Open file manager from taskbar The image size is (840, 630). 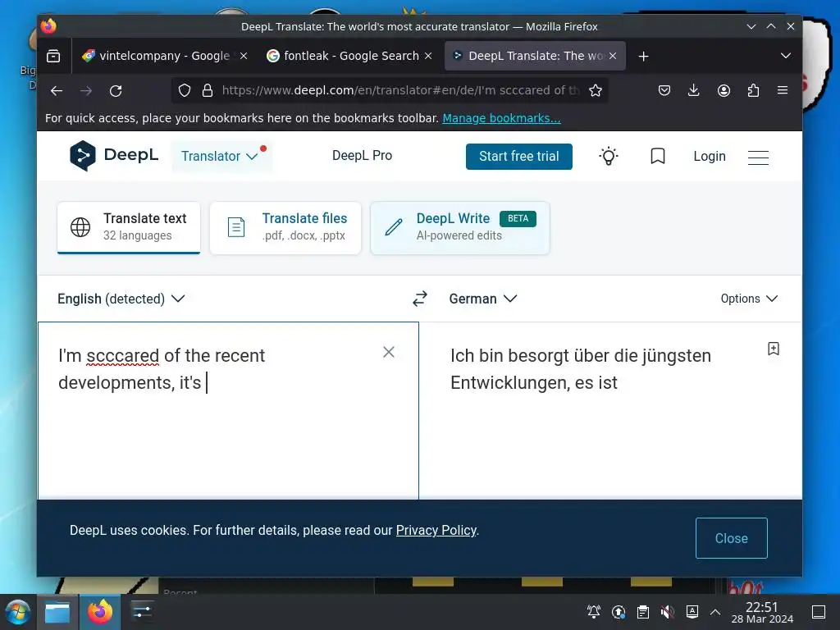pos(57,612)
